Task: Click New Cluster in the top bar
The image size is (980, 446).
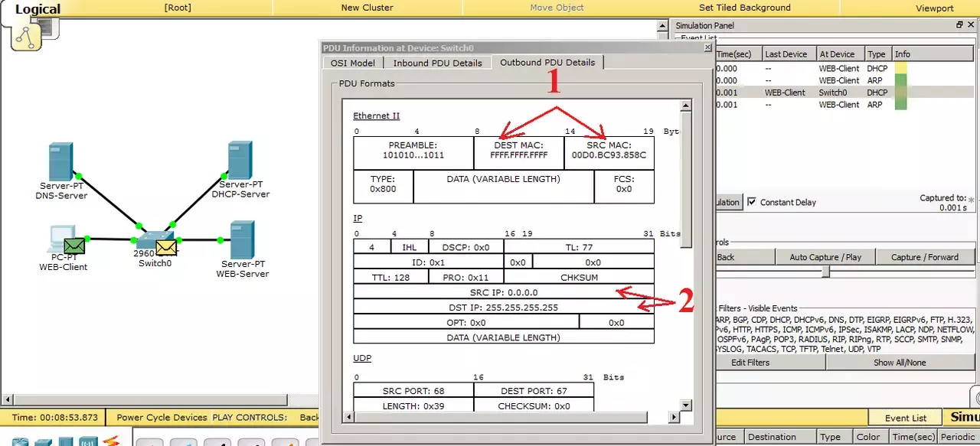Action: coord(367,8)
